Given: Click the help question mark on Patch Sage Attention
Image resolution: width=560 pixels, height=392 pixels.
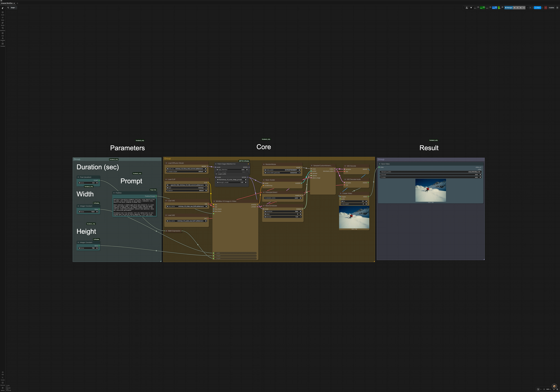Looking at the screenshot, I should pos(248,164).
